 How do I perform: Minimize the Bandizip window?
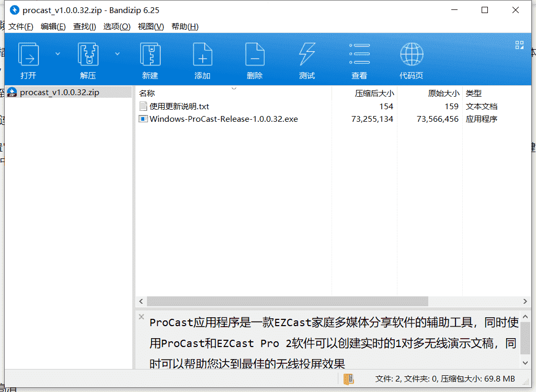[x=454, y=10]
